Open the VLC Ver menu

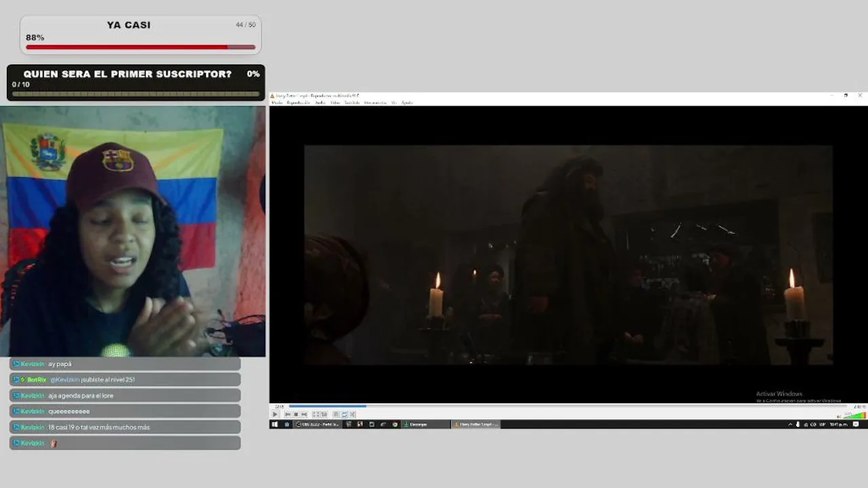tap(394, 103)
